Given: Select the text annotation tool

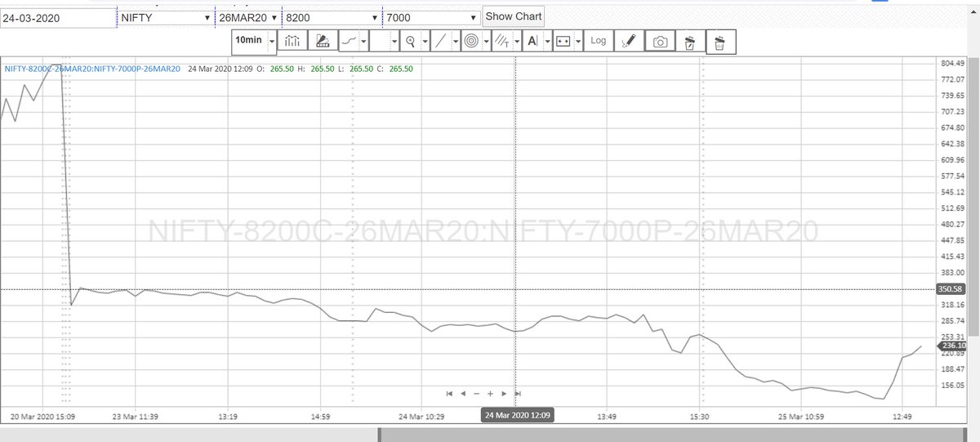Looking at the screenshot, I should coord(532,41).
